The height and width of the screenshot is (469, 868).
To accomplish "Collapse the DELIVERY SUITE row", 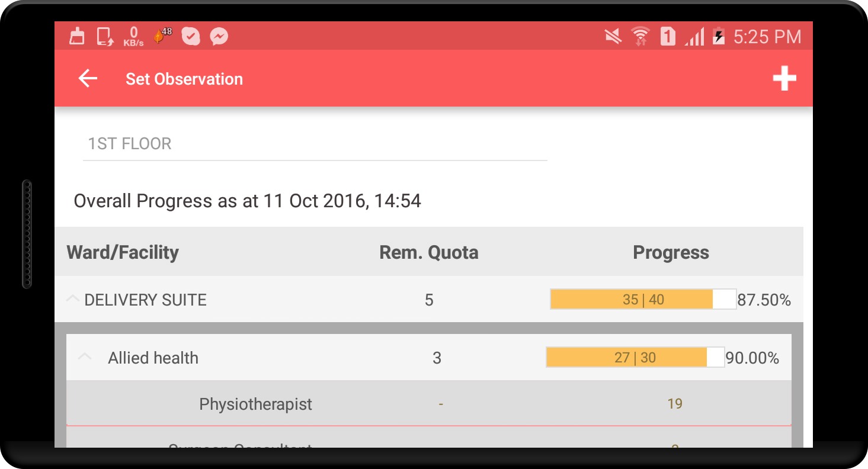I will click(72, 300).
